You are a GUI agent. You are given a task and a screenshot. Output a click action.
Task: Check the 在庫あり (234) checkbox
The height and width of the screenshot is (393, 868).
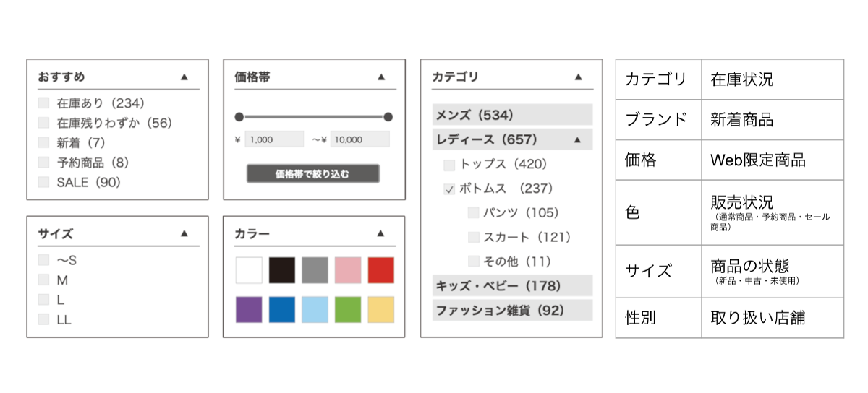click(x=43, y=103)
